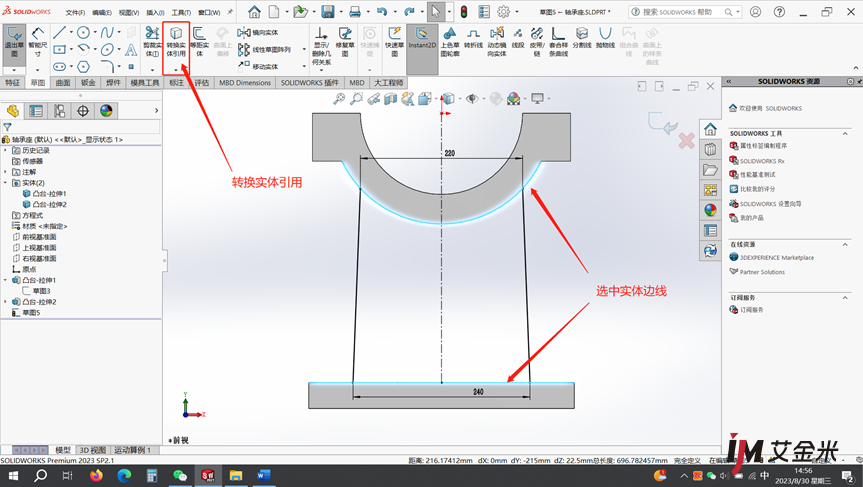Open Word from the Windows taskbar
This screenshot has width=863, height=487.
click(264, 475)
